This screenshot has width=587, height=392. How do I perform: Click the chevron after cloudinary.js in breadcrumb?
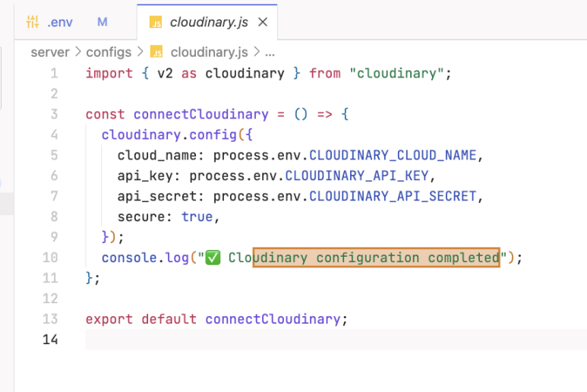point(257,52)
